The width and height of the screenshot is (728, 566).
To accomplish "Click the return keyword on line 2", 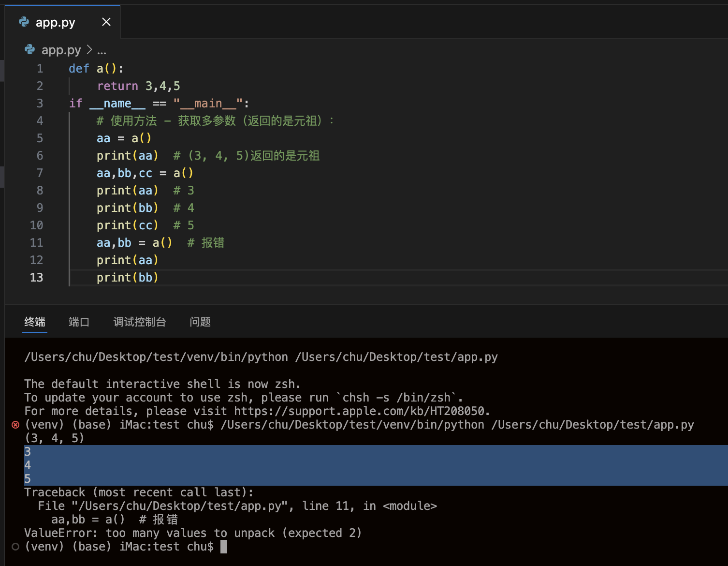I will [x=117, y=86].
